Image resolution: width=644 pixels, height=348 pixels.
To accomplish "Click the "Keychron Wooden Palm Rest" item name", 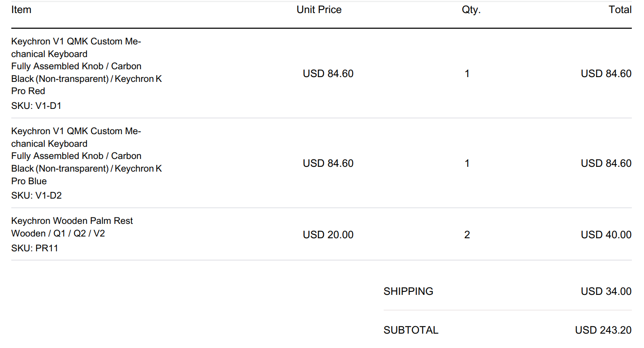I will pyautogui.click(x=72, y=221).
